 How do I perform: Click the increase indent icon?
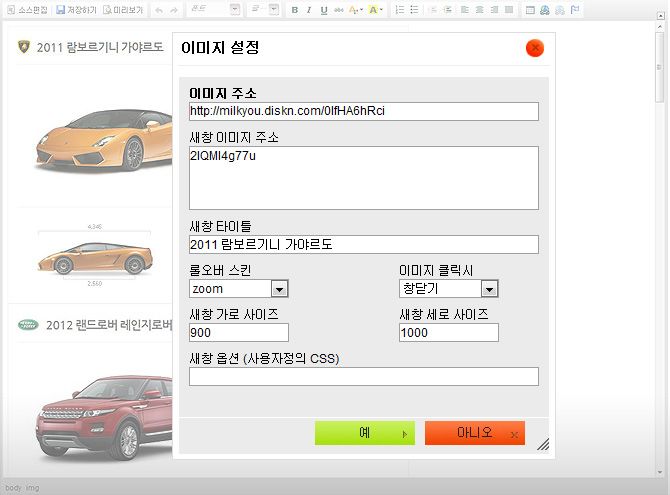coord(447,10)
